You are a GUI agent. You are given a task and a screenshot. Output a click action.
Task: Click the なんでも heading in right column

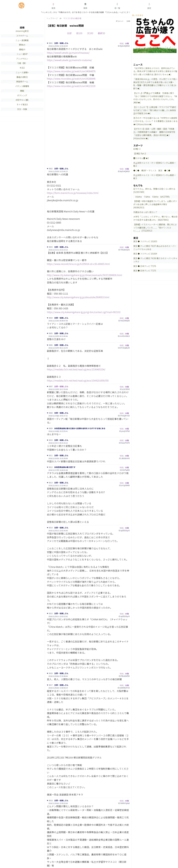pyautogui.click(x=138, y=185)
